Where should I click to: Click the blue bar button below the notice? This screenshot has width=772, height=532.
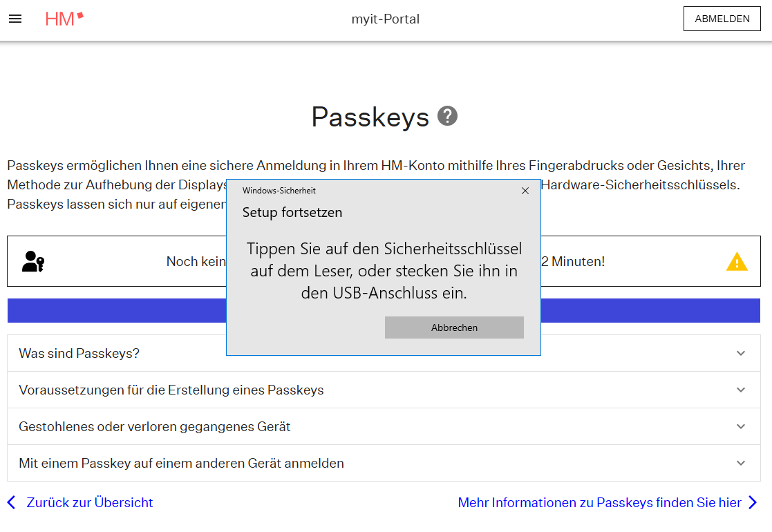(117, 311)
